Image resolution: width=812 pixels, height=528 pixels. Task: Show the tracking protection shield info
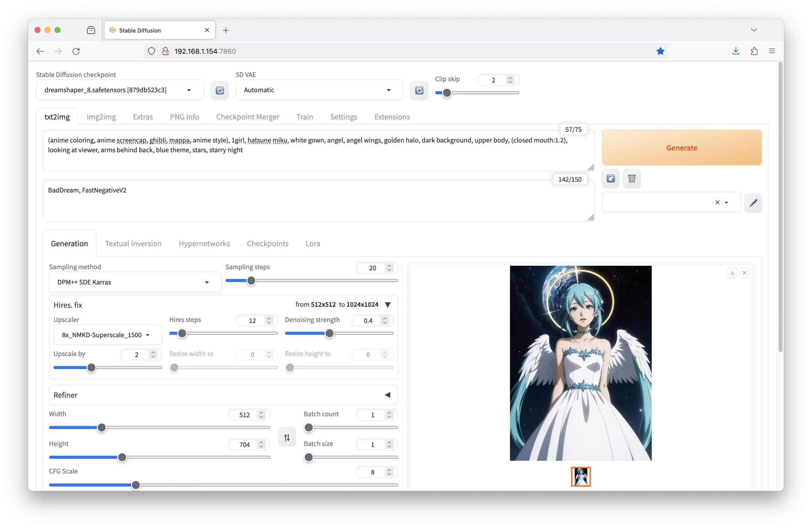point(151,51)
